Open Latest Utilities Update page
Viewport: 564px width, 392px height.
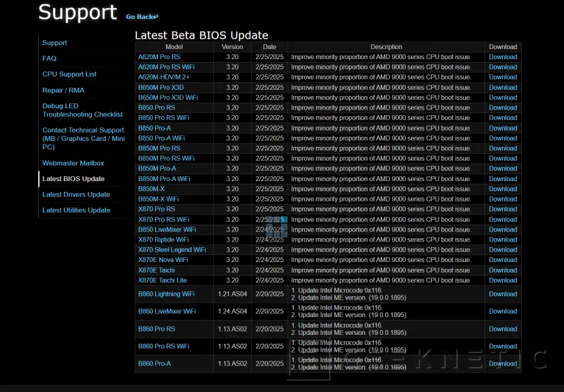click(76, 210)
